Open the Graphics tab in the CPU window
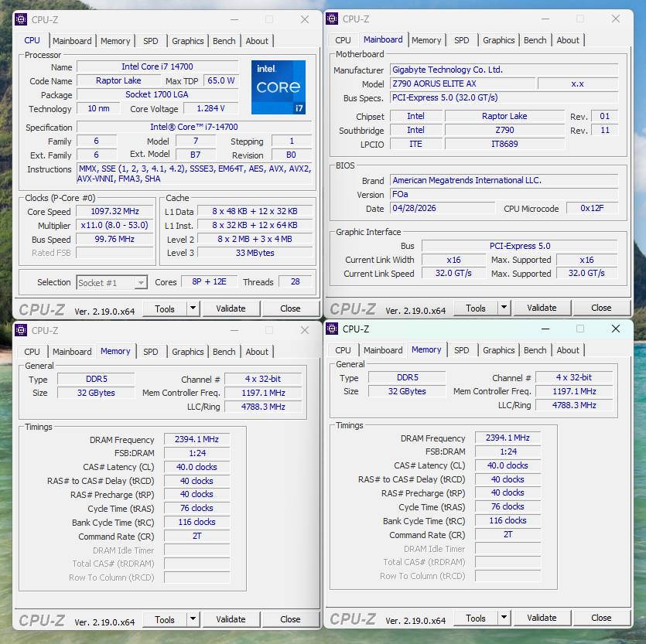Screen dimensions: 646x644 (188, 41)
